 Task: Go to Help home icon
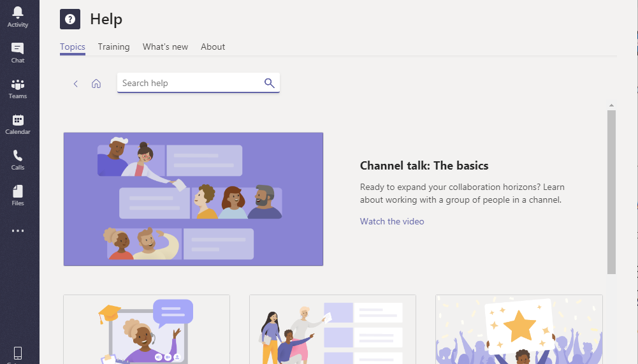[x=96, y=84]
